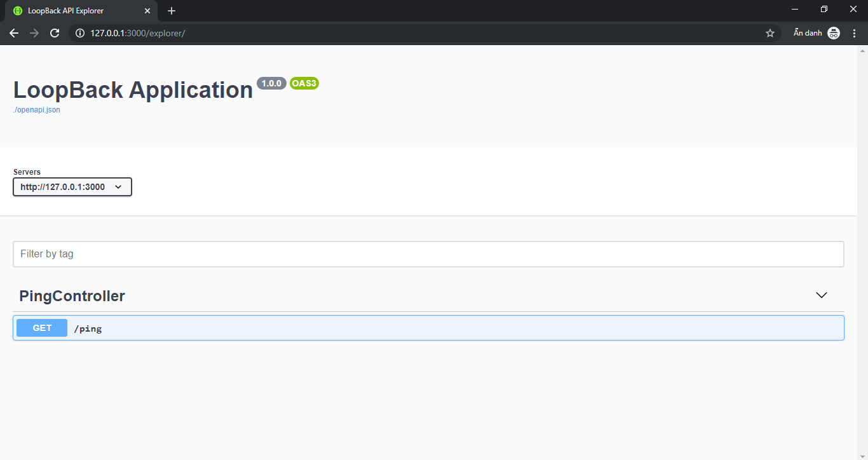Click the Filter by tag field
The height and width of the screenshot is (460, 868).
428,254
